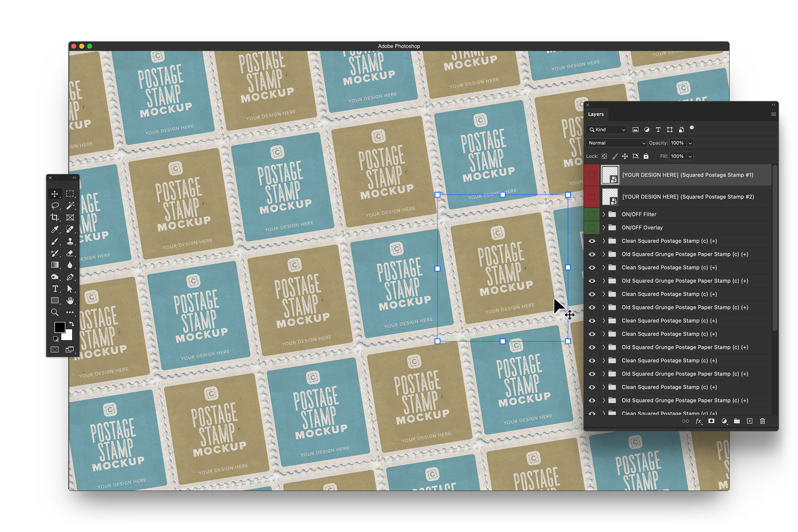Viewport: 798px width, 532px height.
Task: Toggle lock image pixels
Action: click(615, 156)
